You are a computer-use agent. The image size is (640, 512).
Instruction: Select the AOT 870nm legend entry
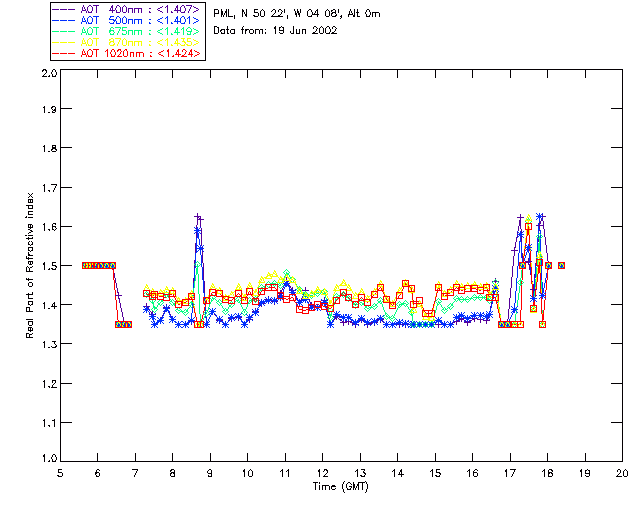coord(127,42)
